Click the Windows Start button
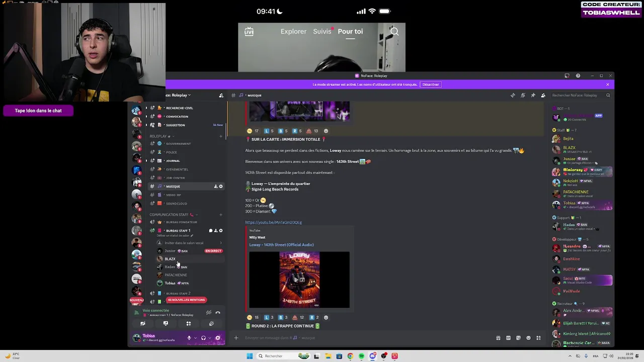This screenshot has height=362, width=644. pos(250,356)
